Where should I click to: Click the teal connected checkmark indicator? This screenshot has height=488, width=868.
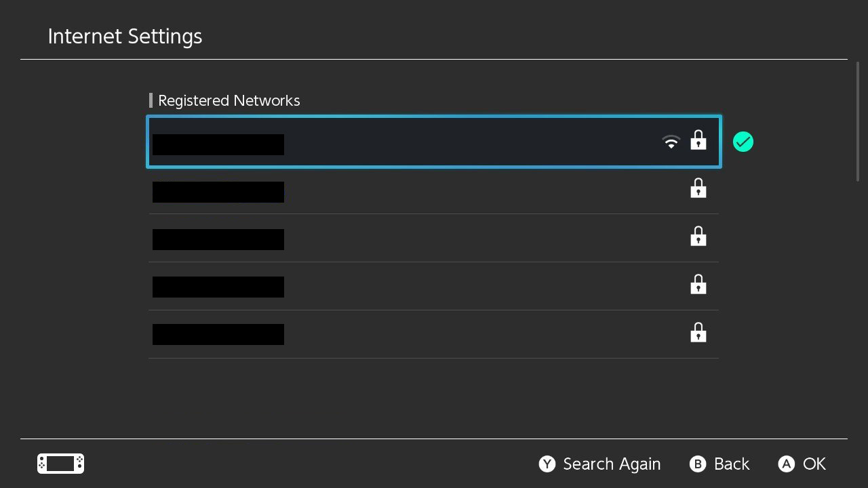pyautogui.click(x=743, y=142)
